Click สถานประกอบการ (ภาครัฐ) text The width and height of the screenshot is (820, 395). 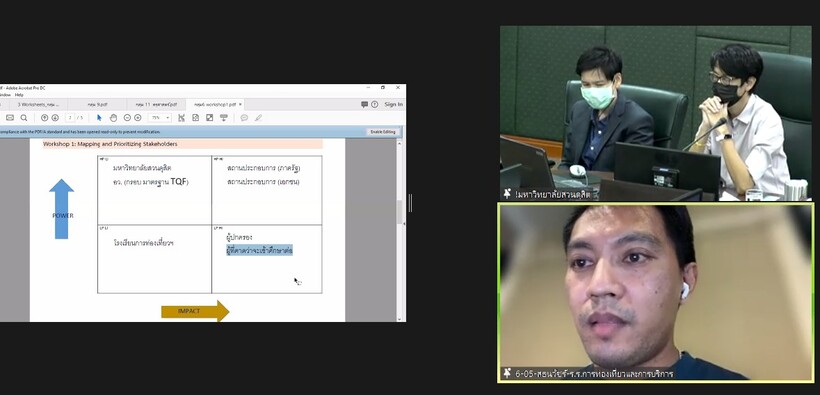click(264, 168)
